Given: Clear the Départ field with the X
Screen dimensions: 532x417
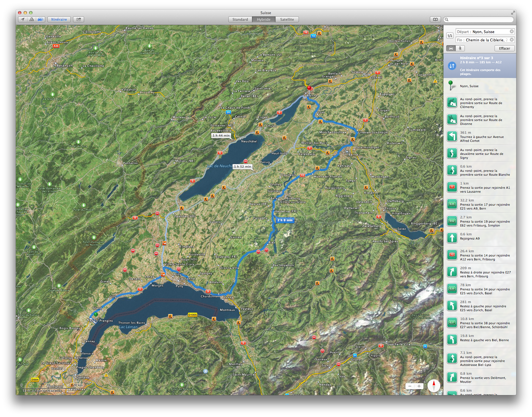Looking at the screenshot, I should point(511,32).
